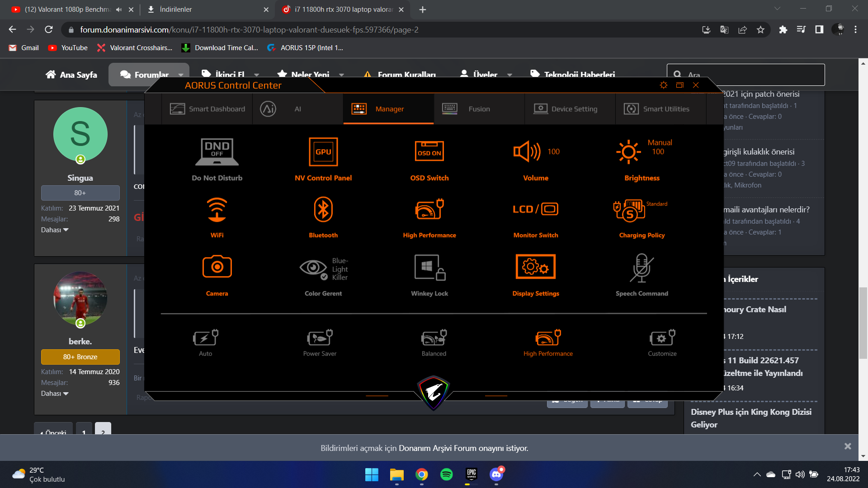Image resolution: width=868 pixels, height=488 pixels.
Task: Select the Balanced power mode
Action: click(x=434, y=343)
